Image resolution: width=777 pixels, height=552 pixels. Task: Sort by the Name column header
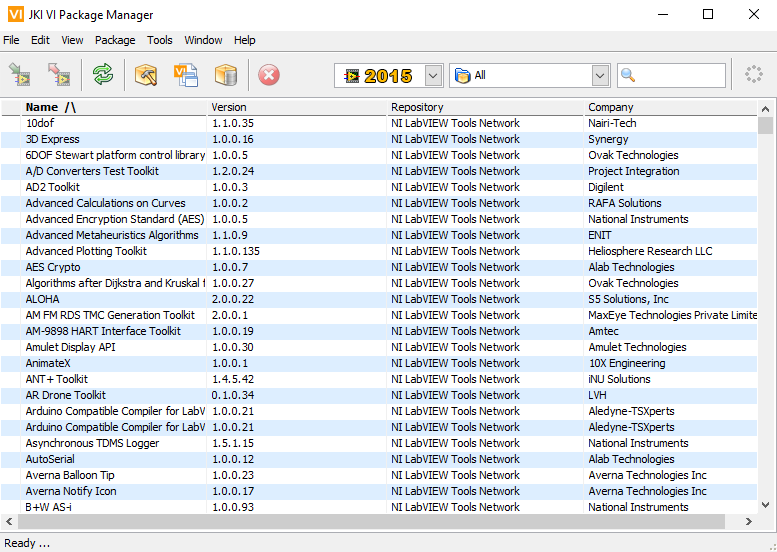pos(114,107)
